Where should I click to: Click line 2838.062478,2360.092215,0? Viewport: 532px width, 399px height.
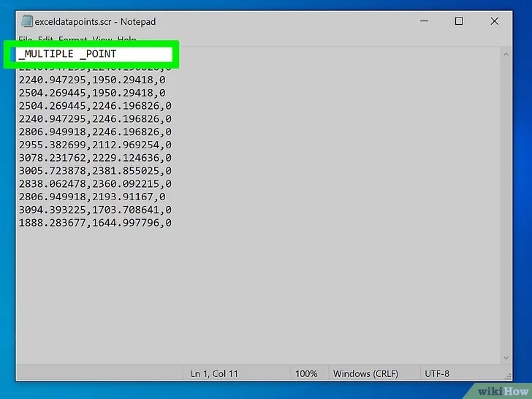point(95,184)
